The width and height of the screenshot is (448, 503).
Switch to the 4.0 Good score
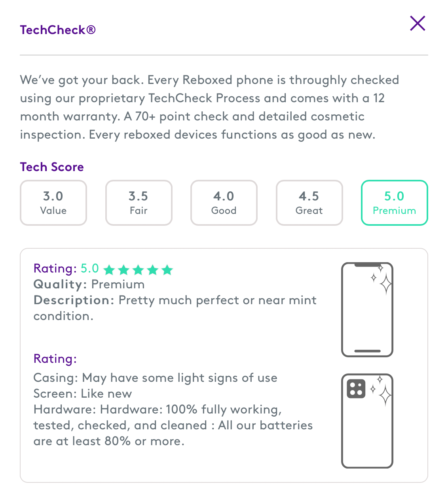click(x=224, y=203)
